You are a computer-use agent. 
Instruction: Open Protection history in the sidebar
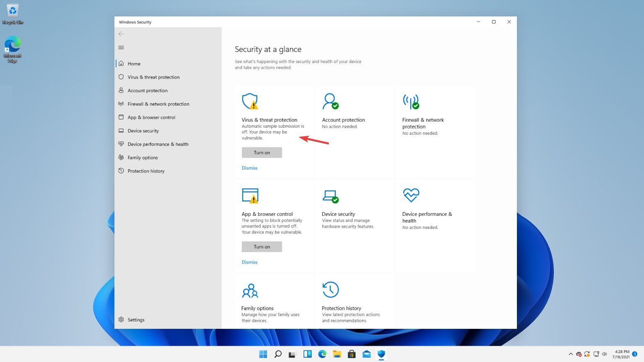click(x=168, y=171)
